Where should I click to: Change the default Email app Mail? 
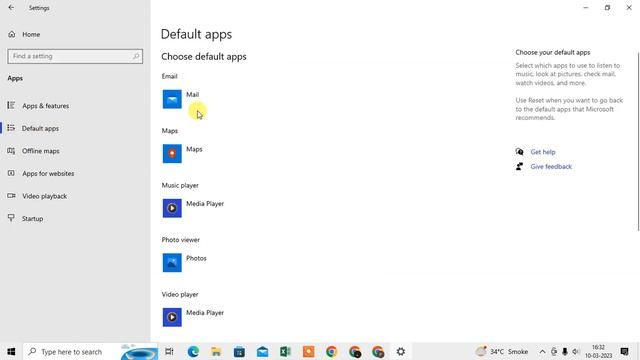click(x=181, y=99)
